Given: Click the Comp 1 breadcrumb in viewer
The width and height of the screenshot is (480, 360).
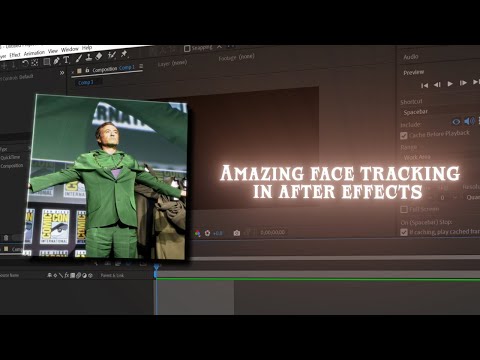Looking at the screenshot, I should pos(86,82).
